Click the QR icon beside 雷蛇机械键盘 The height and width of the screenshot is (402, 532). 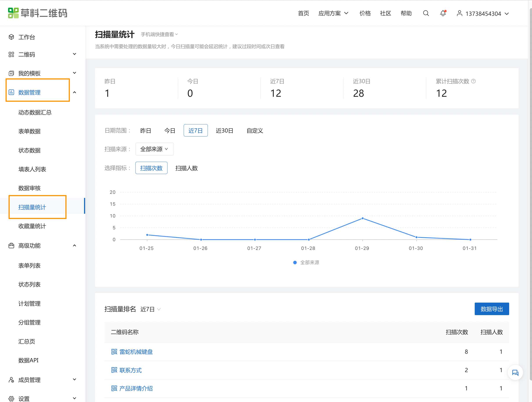tap(114, 352)
